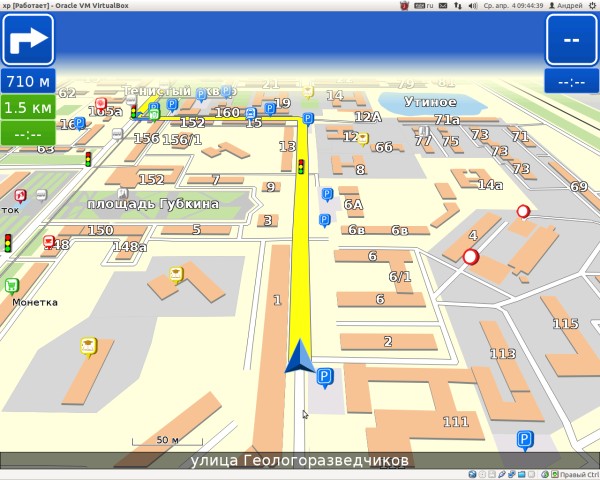The height and width of the screenshot is (480, 600).
Task: Tap the top-right speed indicator panel
Action: (572, 40)
